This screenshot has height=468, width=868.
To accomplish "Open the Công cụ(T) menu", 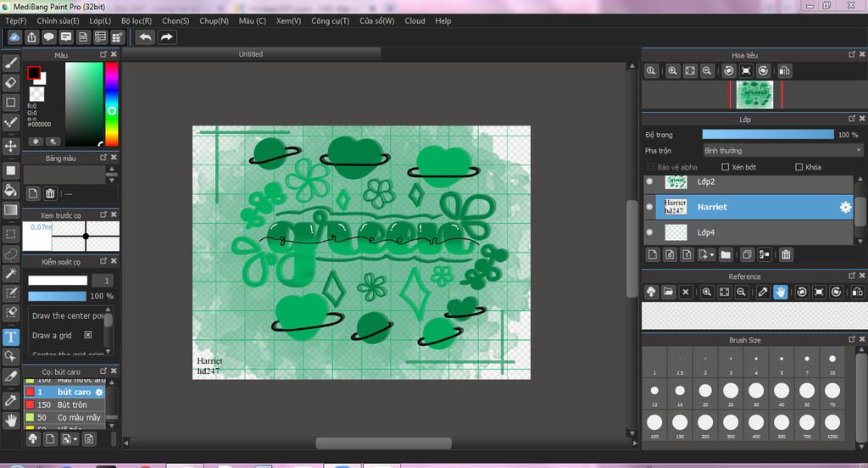I will tap(330, 21).
